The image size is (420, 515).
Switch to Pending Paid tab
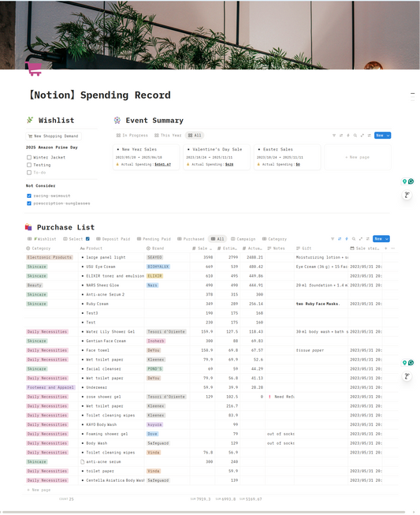pyautogui.click(x=154, y=239)
